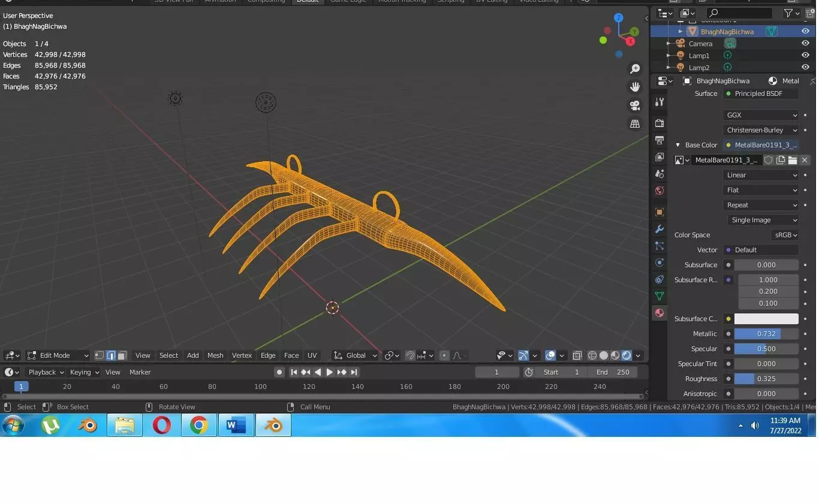Image resolution: width=819 pixels, height=504 pixels.
Task: Open the GGX distribution dropdown
Action: pyautogui.click(x=761, y=115)
